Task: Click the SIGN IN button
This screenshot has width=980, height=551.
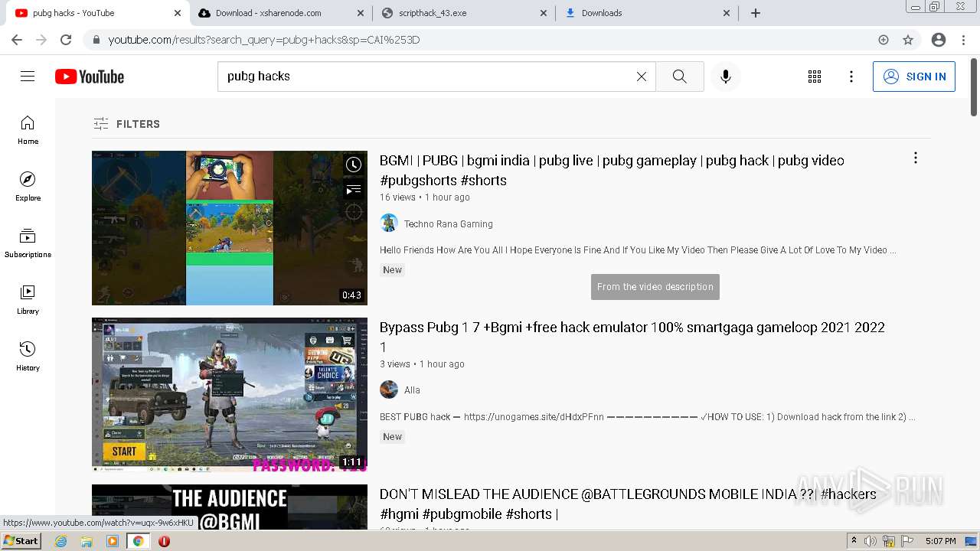Action: click(x=914, y=77)
